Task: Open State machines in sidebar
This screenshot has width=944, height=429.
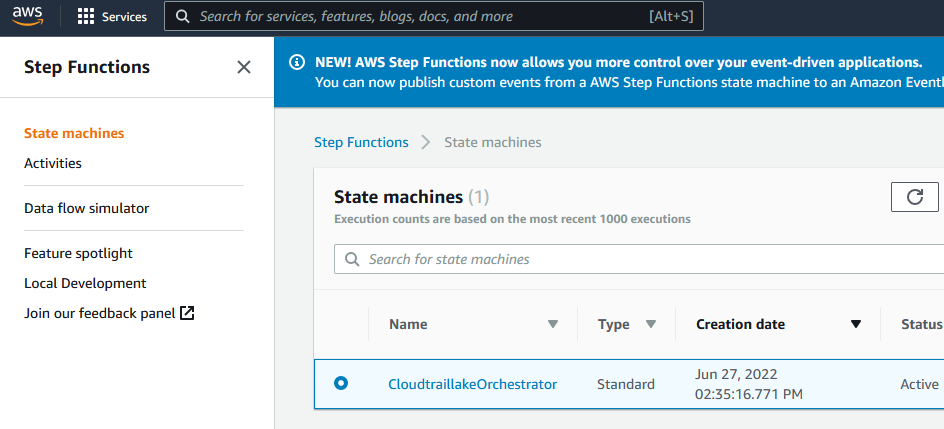Action: click(74, 133)
